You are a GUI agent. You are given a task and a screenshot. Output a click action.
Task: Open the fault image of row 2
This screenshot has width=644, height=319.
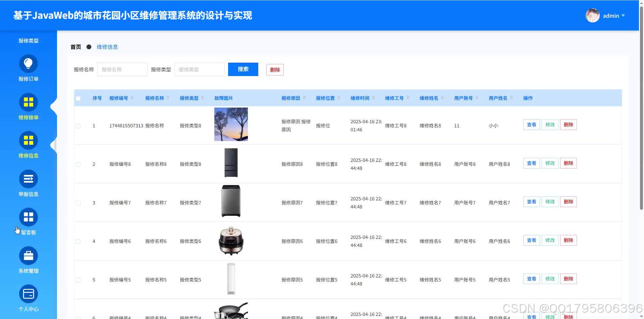tap(231, 163)
